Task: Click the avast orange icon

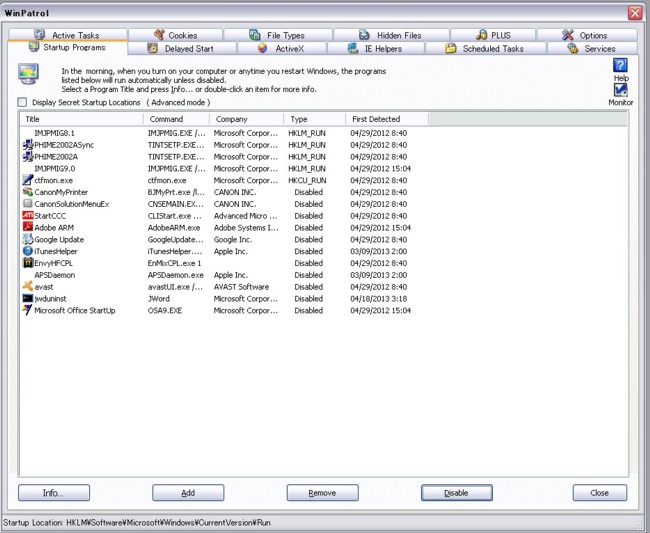Action: point(27,286)
